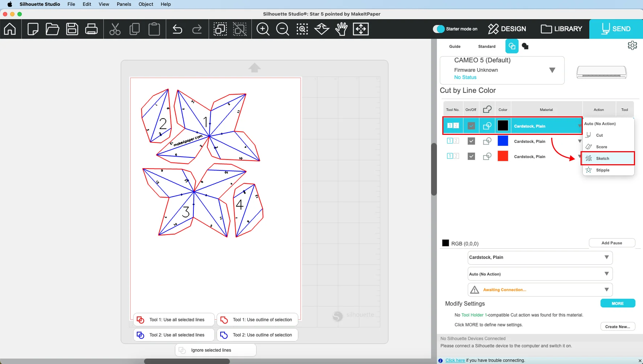Viewport: 643px width, 364px height.
Task: Zoom out with the magnifier minus icon
Action: tap(283, 29)
